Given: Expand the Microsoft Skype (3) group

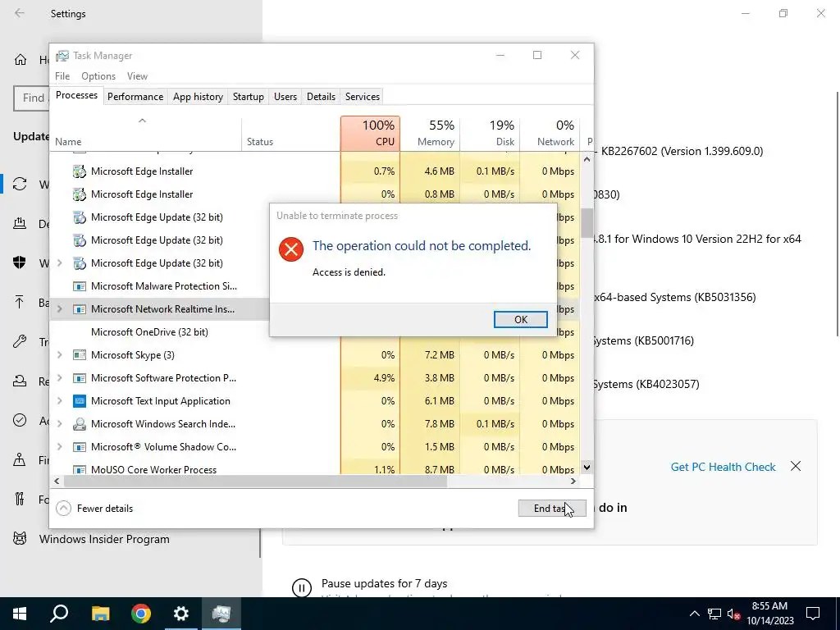Looking at the screenshot, I should 59,354.
